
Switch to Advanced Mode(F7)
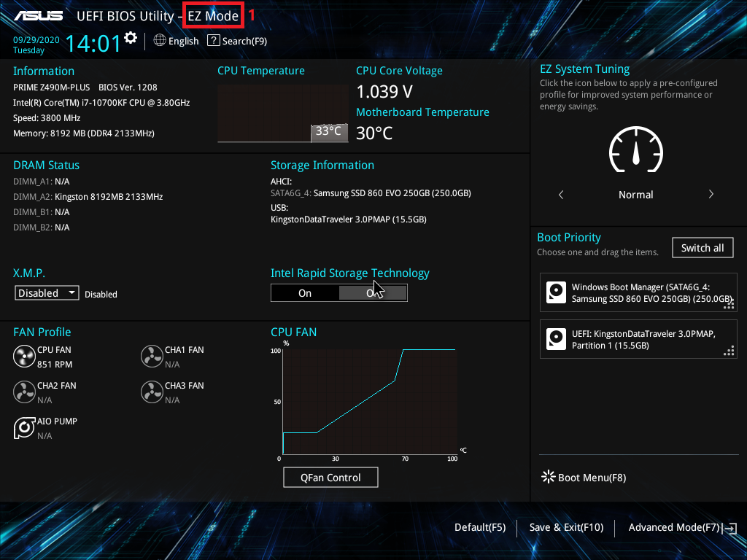click(x=673, y=526)
